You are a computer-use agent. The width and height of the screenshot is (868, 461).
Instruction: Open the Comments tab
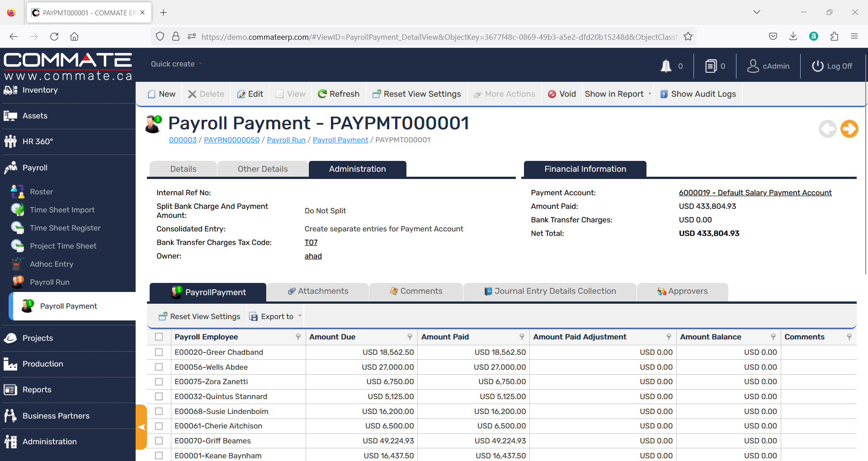click(416, 292)
